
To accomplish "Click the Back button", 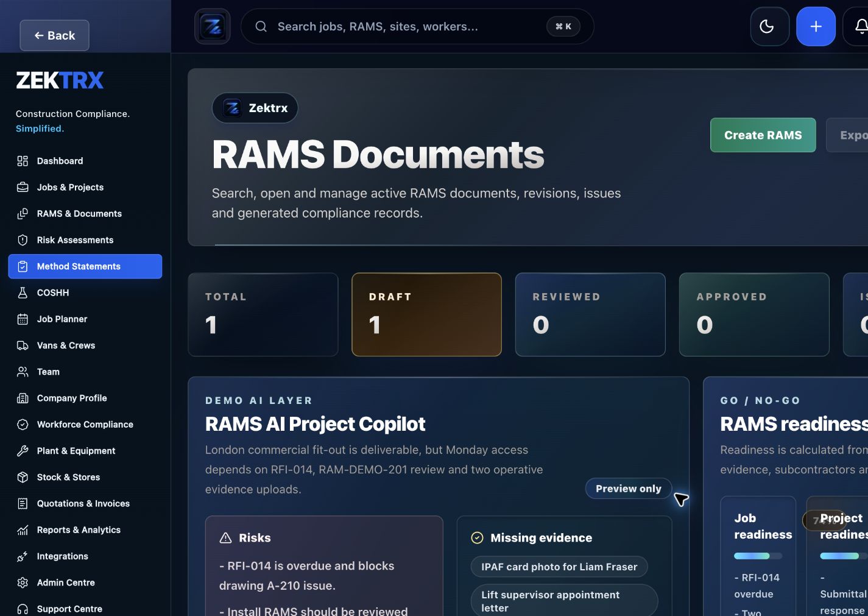I will coord(55,35).
